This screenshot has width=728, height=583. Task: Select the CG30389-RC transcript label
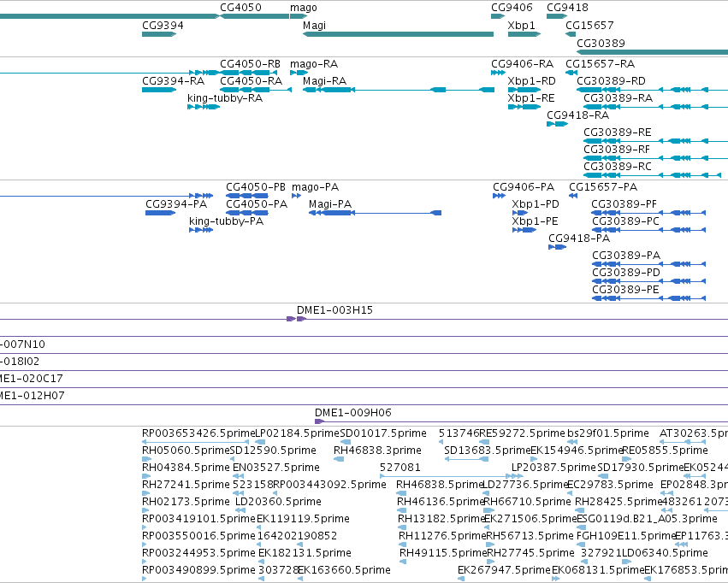[x=618, y=167]
